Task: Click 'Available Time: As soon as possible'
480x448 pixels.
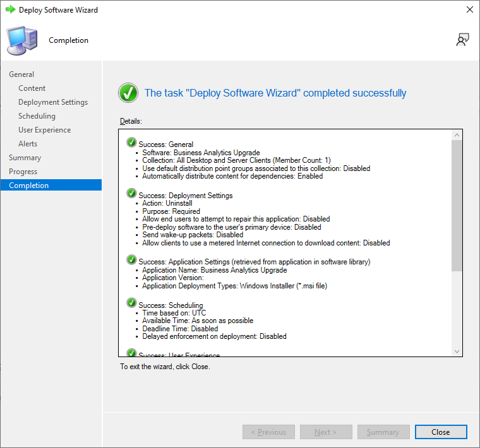Action: [198, 321]
